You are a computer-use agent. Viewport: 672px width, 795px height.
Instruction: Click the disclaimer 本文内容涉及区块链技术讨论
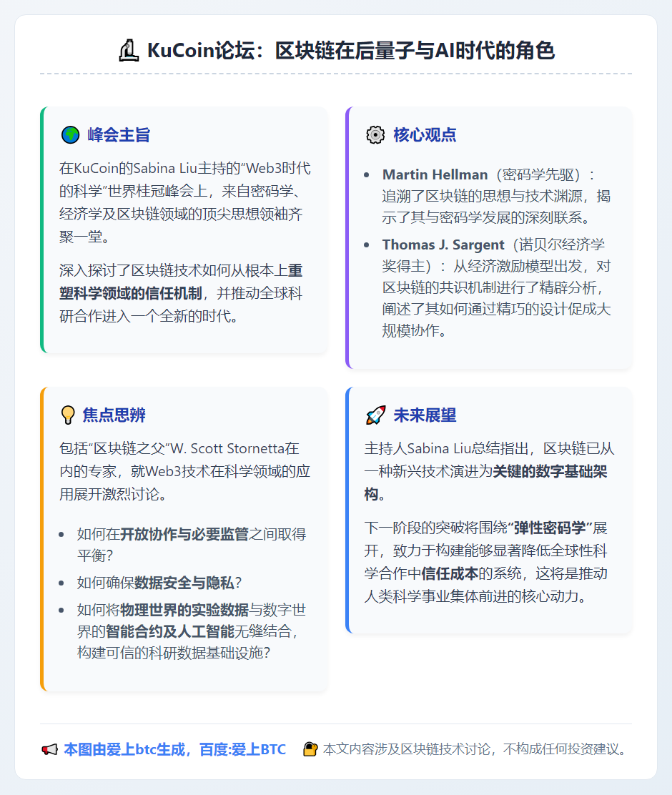click(409, 749)
